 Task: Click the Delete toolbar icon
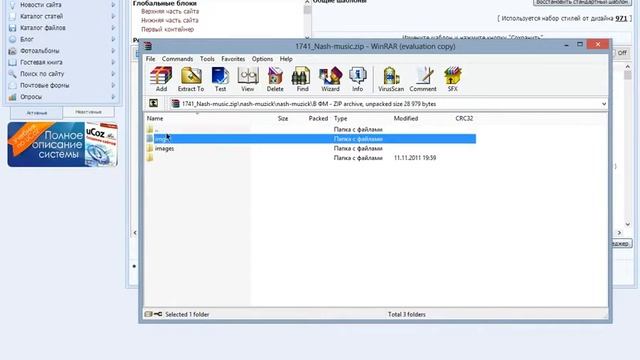(x=275, y=79)
